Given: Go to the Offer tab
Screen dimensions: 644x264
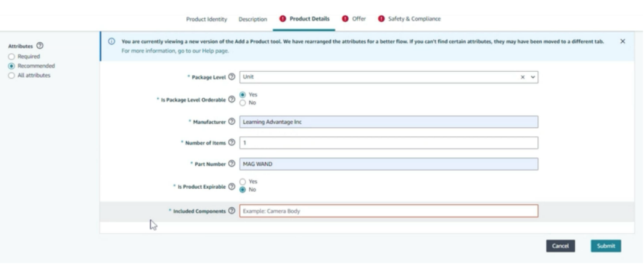Looking at the screenshot, I should tap(358, 19).
